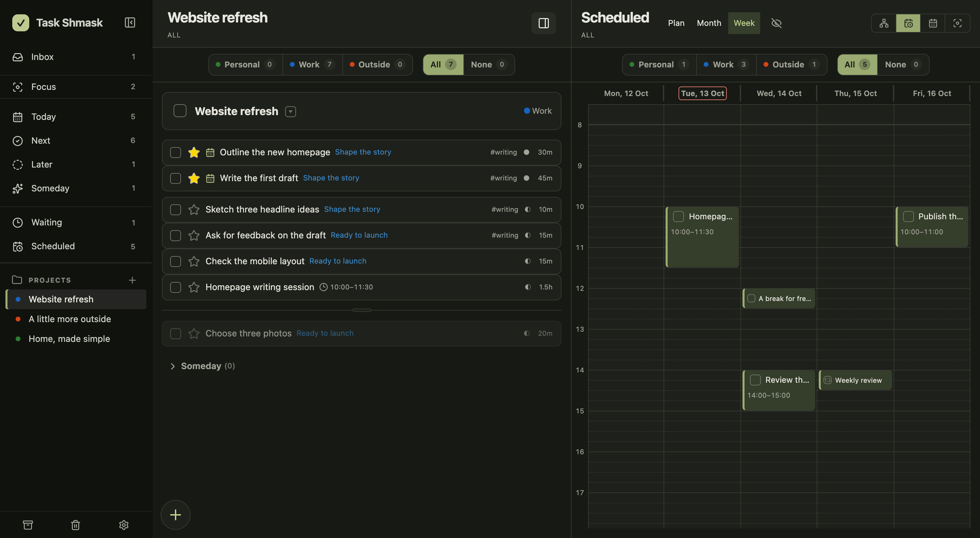Open the Waiting list in sidebar
The height and width of the screenshot is (538, 980).
[76, 222]
